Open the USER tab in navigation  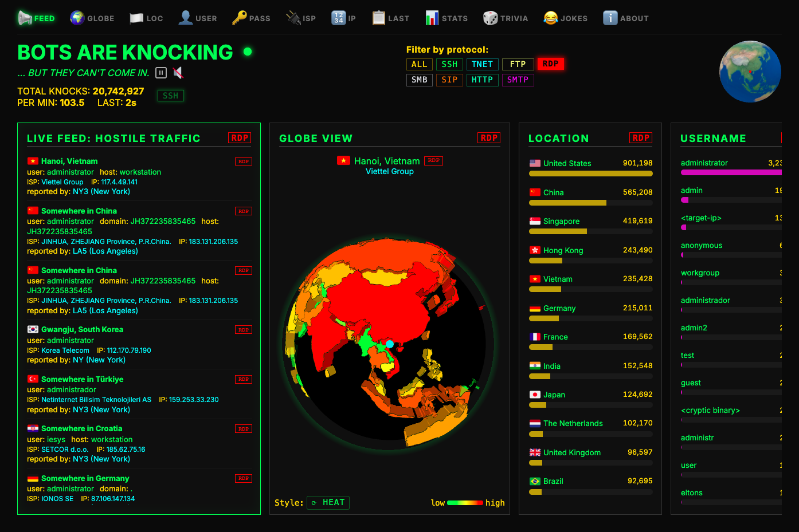click(198, 18)
